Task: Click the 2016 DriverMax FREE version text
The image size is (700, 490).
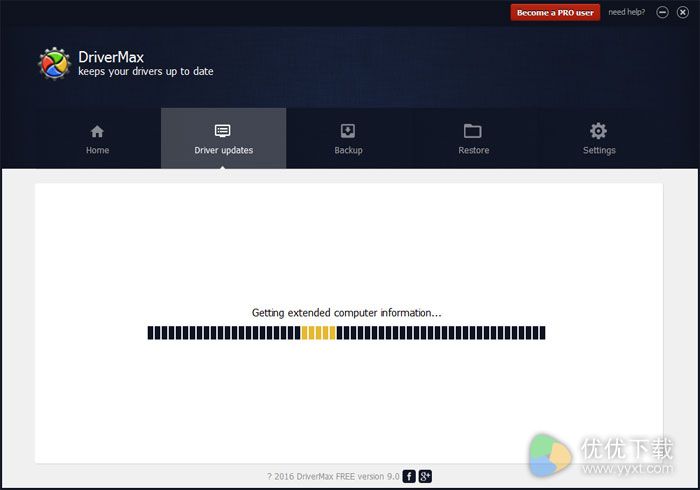Action: (x=333, y=477)
